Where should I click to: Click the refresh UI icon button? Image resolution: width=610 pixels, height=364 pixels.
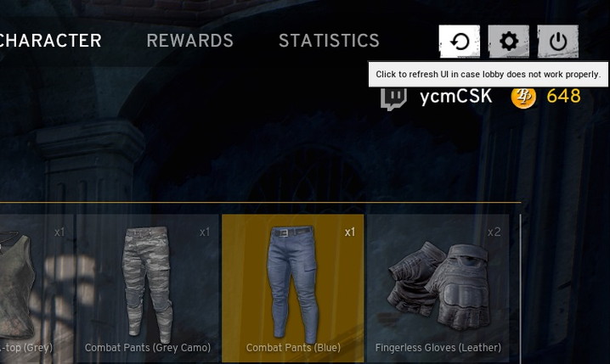(460, 42)
